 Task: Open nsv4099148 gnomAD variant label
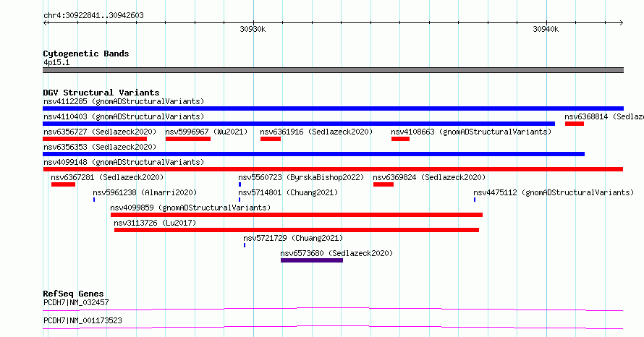(x=124, y=162)
